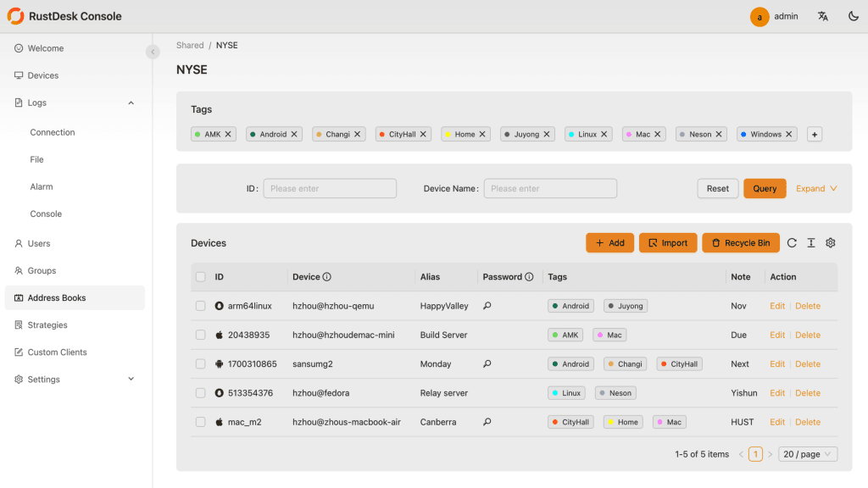Select the 20438935 row checkbox

[200, 335]
